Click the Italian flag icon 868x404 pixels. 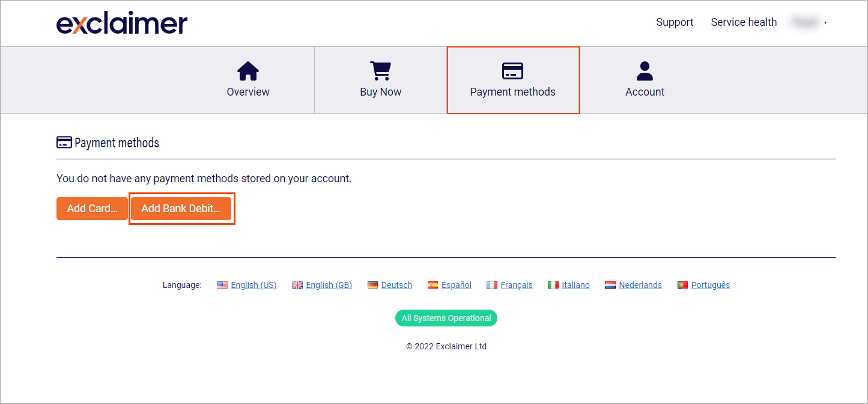553,285
